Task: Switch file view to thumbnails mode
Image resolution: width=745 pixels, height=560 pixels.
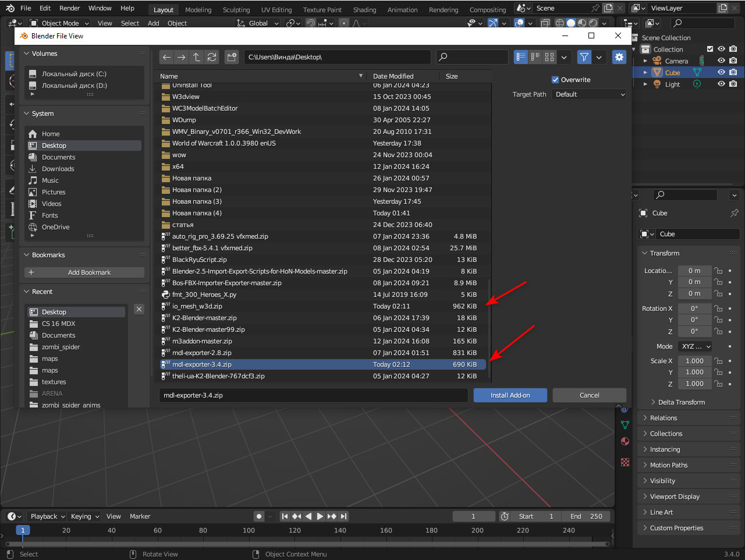Action: [x=549, y=57]
